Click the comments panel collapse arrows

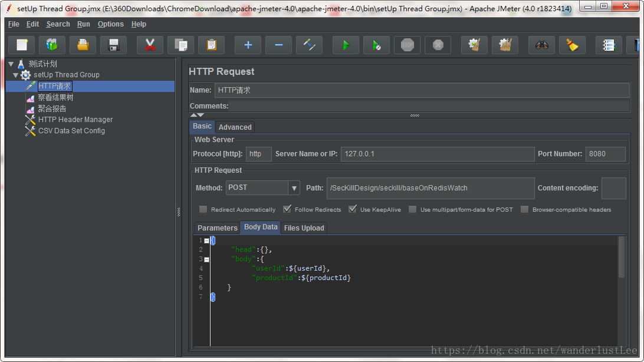click(x=197, y=116)
